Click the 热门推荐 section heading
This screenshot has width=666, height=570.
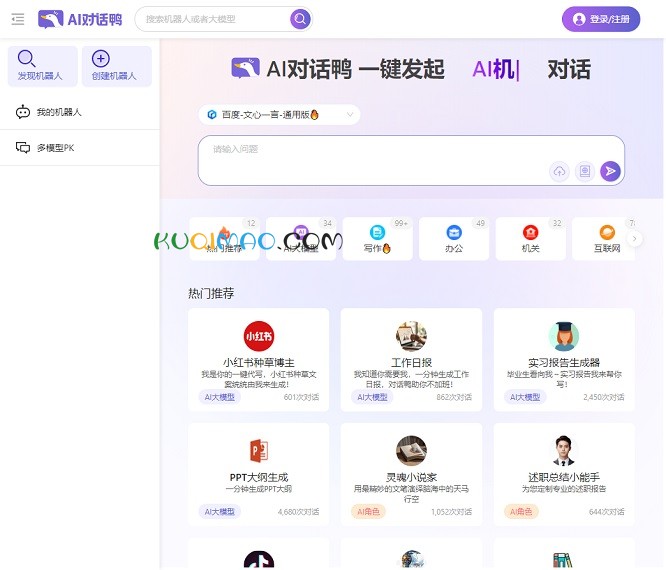(x=211, y=293)
